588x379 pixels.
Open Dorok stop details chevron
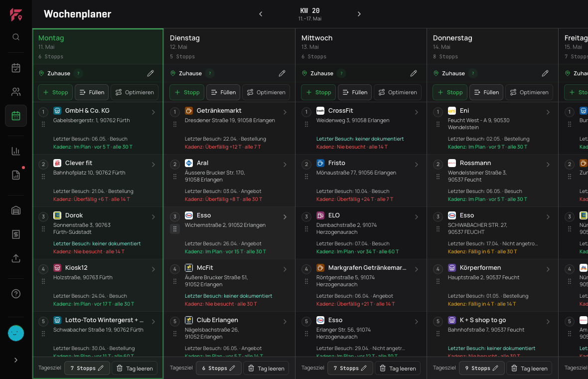click(153, 217)
